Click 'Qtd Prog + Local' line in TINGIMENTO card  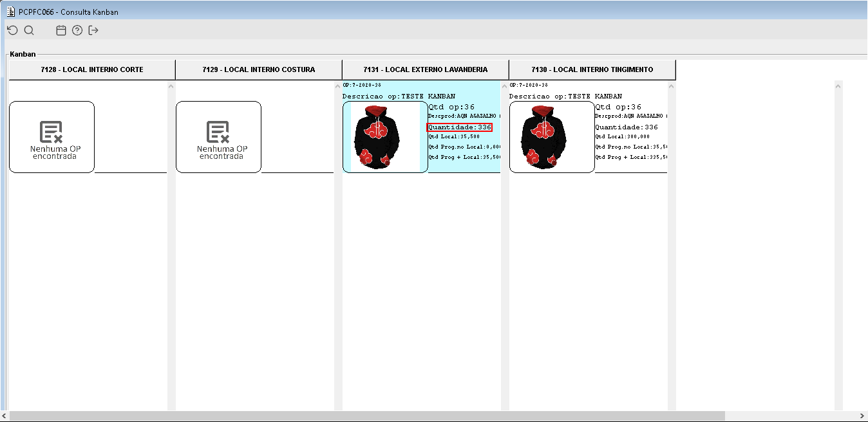(631, 157)
